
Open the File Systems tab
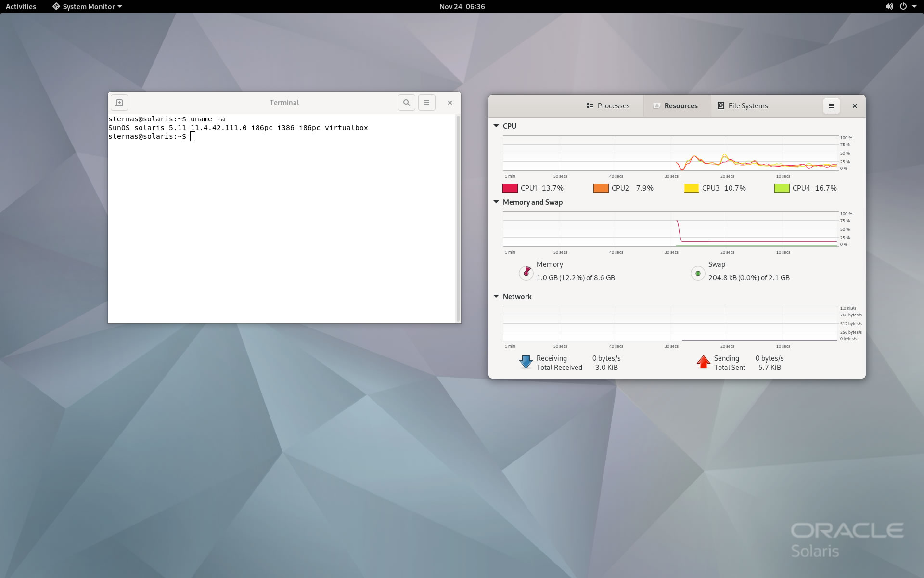click(x=743, y=106)
